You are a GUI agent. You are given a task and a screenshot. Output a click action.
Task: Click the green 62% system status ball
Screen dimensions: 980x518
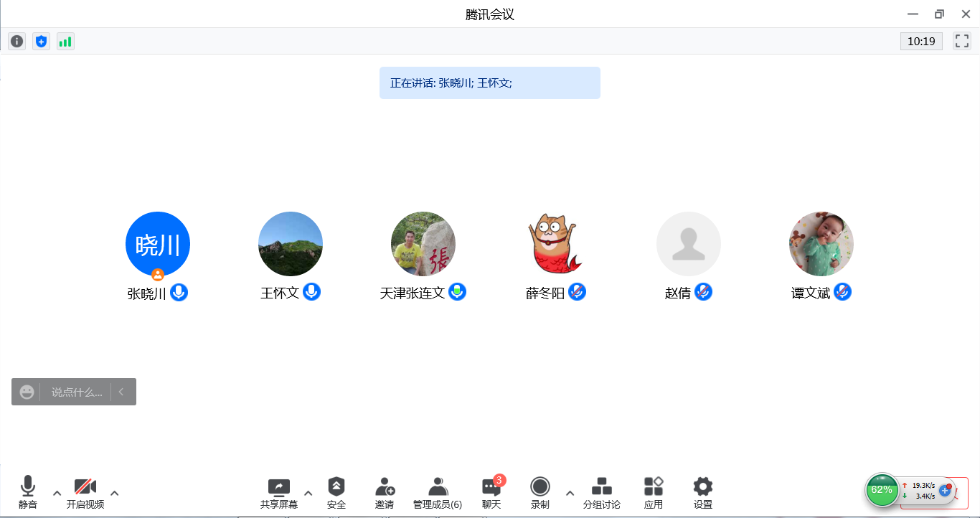882,491
